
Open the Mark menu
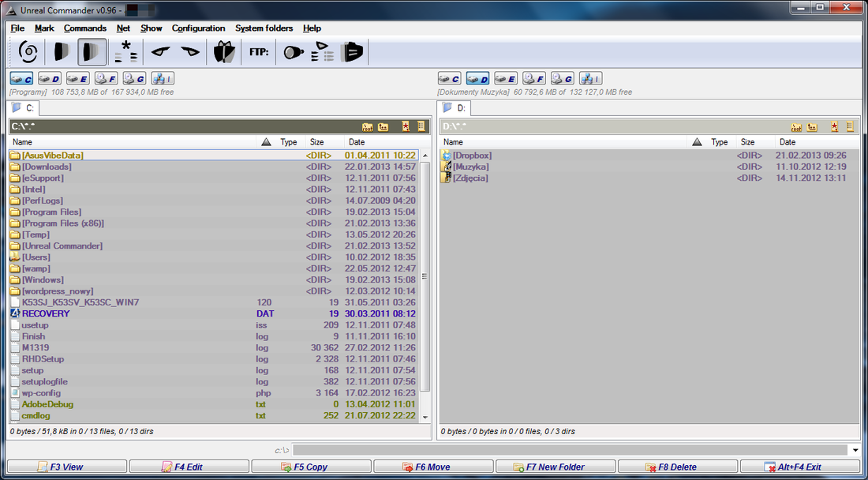[44, 28]
